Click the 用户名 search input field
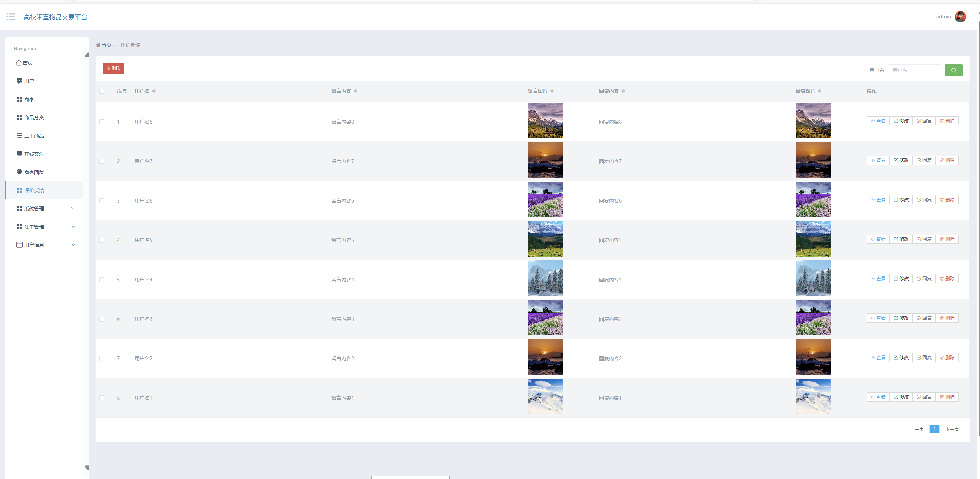 [914, 70]
